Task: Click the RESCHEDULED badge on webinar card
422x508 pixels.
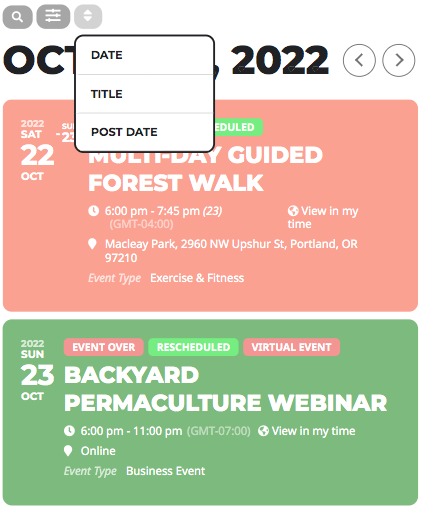Action: tap(193, 347)
